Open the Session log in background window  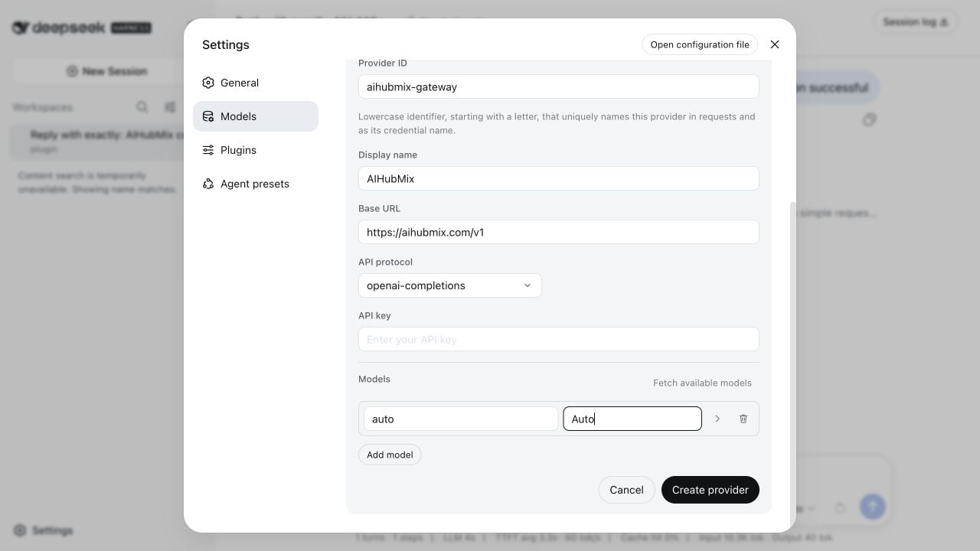click(x=915, y=22)
